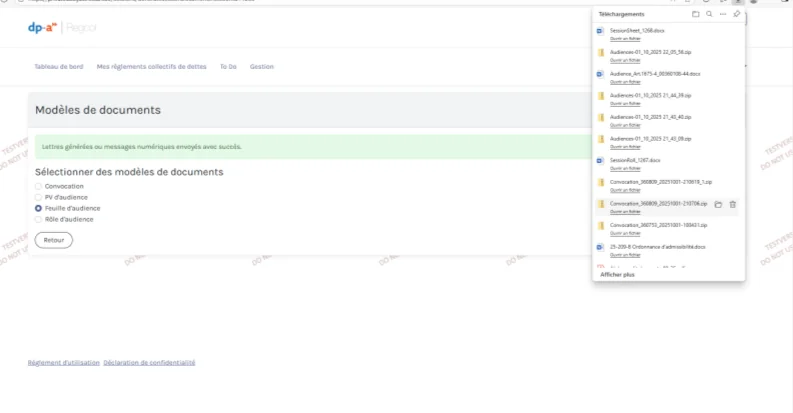Click the SessionRoll_1267.docx file icon
Image resolution: width=793 pixels, height=413 pixels.
pos(601,160)
